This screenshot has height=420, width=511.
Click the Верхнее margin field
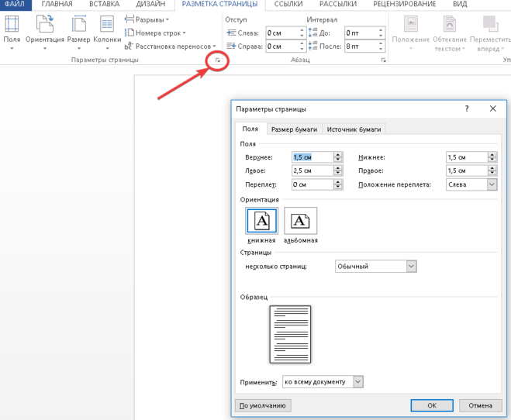pos(312,157)
